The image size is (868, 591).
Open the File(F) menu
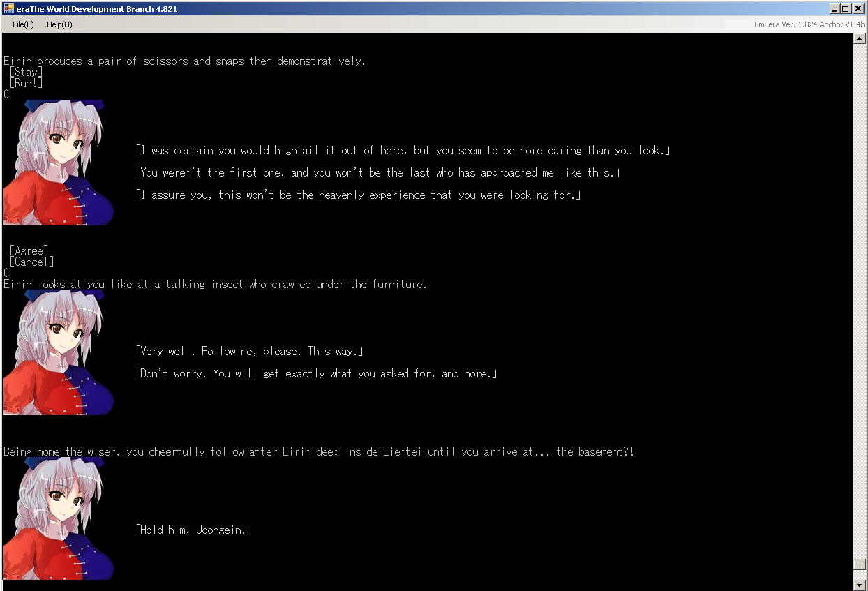click(x=23, y=24)
